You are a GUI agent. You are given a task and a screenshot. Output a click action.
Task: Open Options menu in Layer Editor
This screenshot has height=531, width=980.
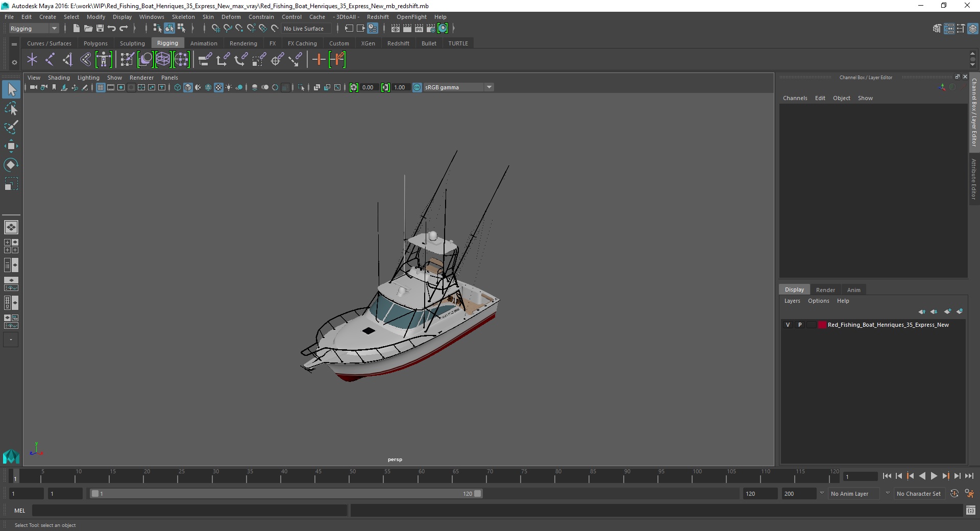click(818, 301)
